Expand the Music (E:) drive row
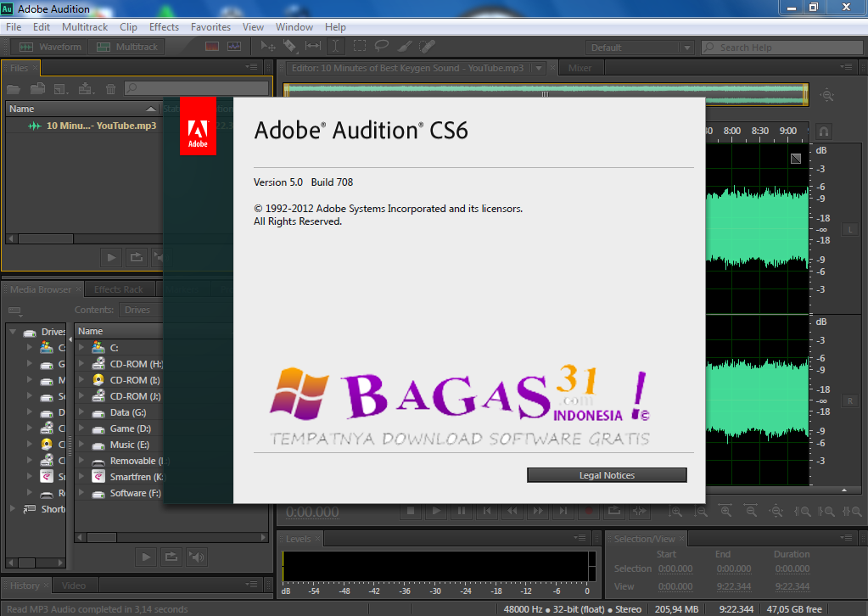 pos(81,445)
